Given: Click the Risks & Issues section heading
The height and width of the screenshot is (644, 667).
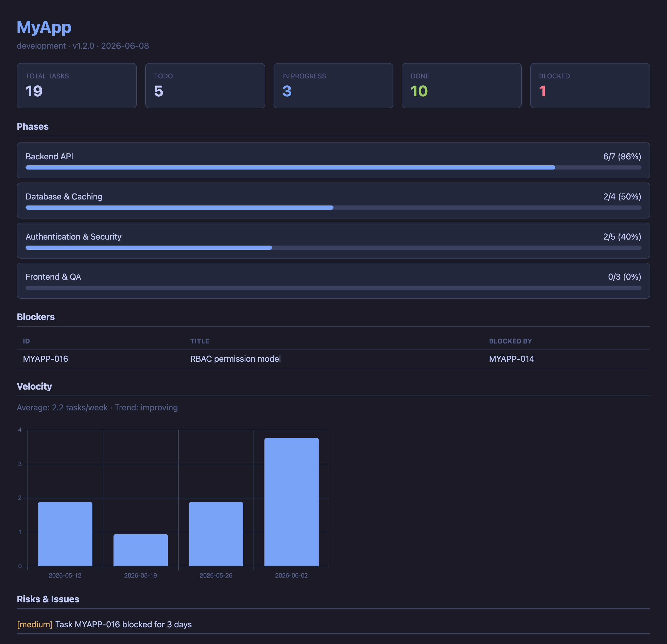Looking at the screenshot, I should [48, 599].
